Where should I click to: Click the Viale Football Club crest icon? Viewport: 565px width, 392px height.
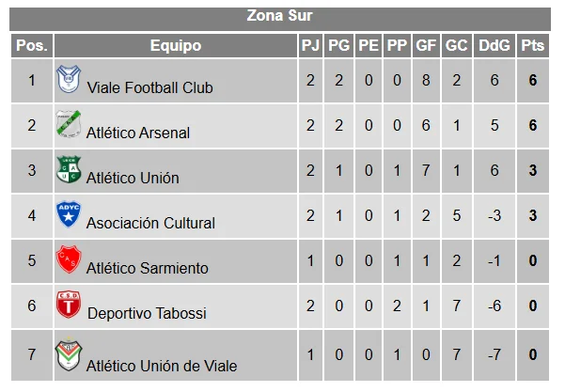(x=68, y=81)
